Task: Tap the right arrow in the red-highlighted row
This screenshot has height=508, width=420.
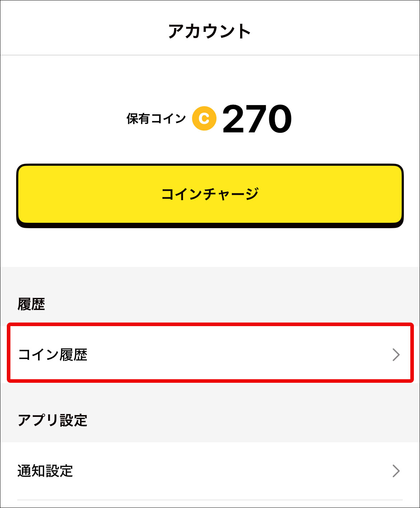Action: (396, 354)
